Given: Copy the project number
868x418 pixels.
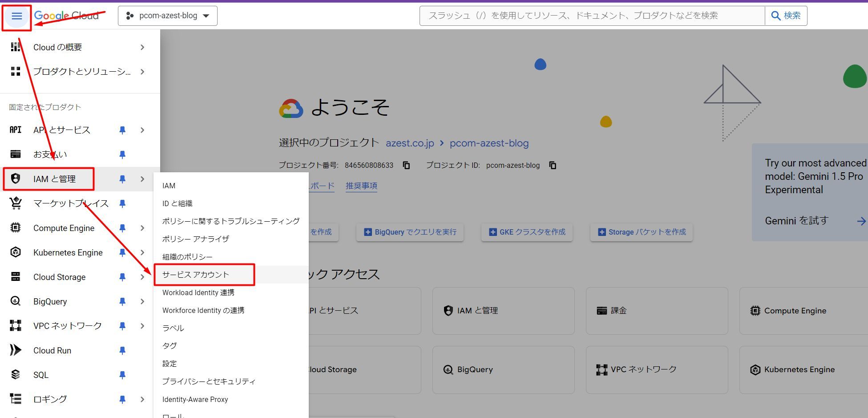Looking at the screenshot, I should tap(406, 165).
